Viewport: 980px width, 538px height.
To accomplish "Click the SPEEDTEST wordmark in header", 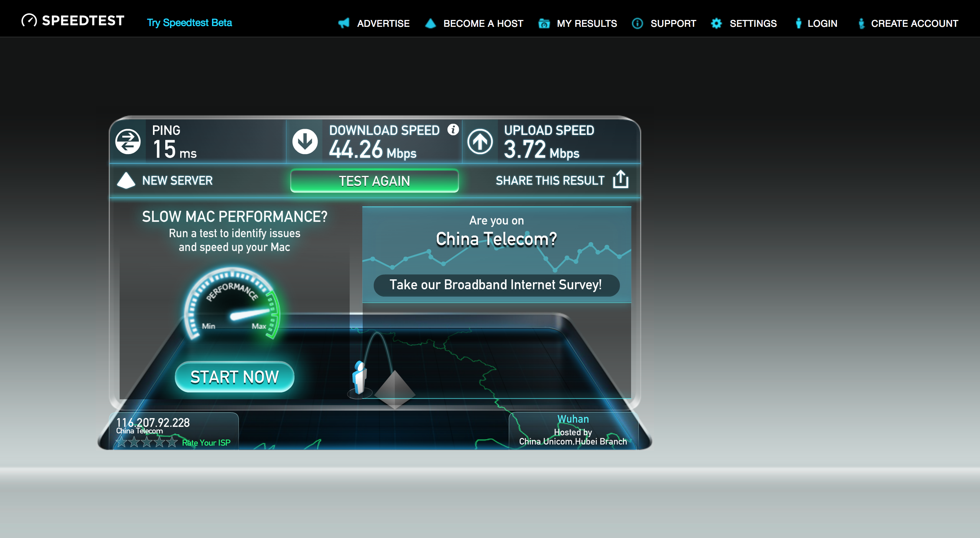I will 83,21.
